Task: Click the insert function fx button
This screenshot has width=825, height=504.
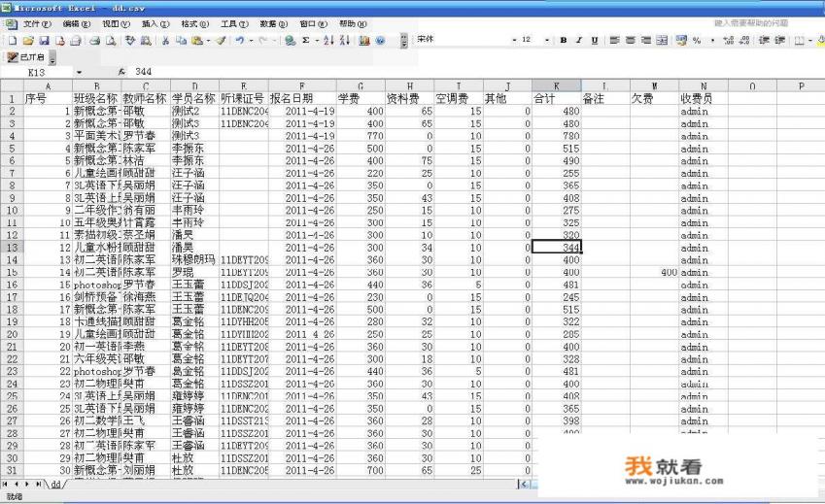Action: coord(122,72)
